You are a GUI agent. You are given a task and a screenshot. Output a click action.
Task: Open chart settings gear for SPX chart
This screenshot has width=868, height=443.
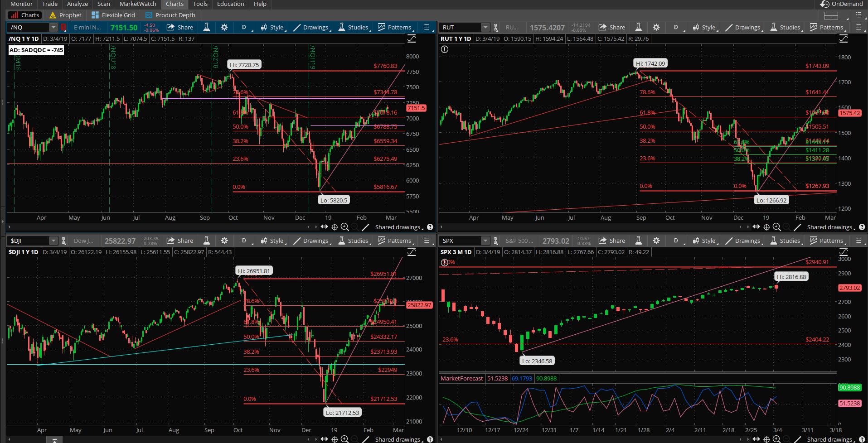pyautogui.click(x=656, y=241)
